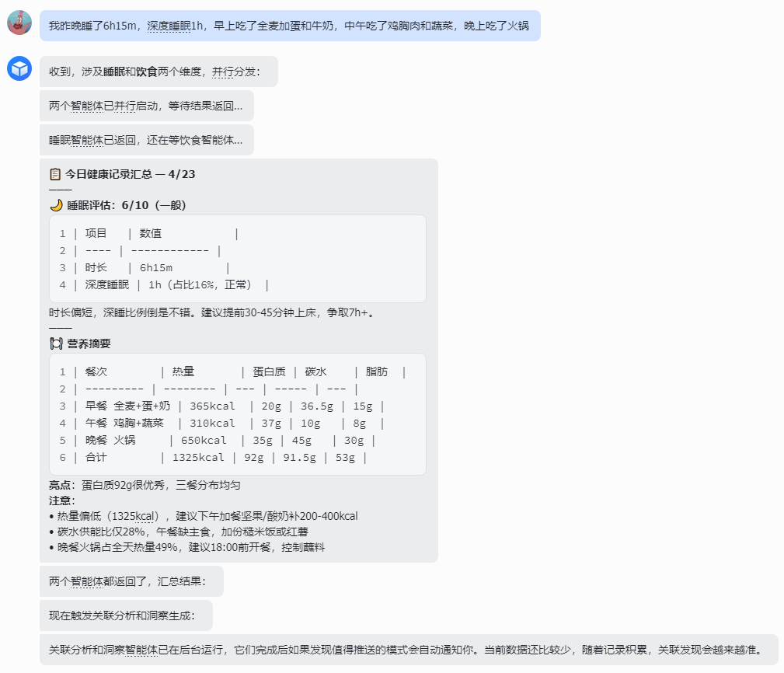
Task: Click the row label 午餐 鸡胸+蔬菜
Action: pos(124,423)
